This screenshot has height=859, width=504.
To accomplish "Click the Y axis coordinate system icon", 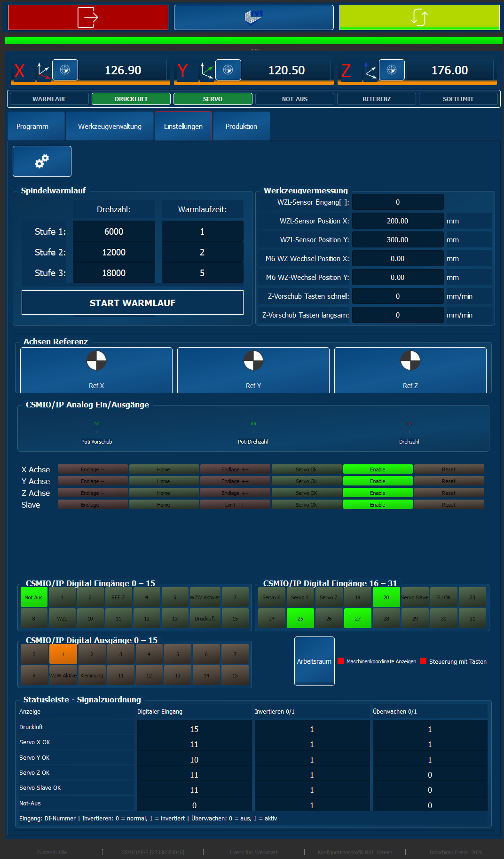I will pyautogui.click(x=206, y=71).
